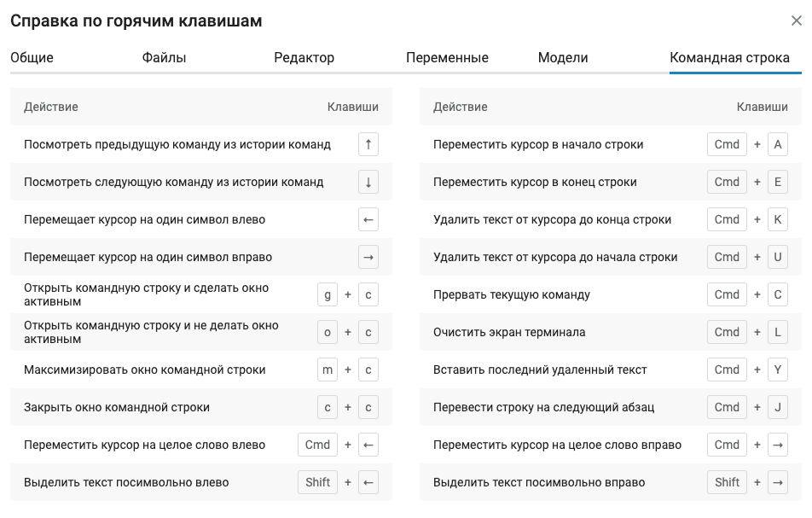Viewport: 812px width, 518px height.
Task: Click the g key in open command line shortcut
Action: [x=328, y=294]
